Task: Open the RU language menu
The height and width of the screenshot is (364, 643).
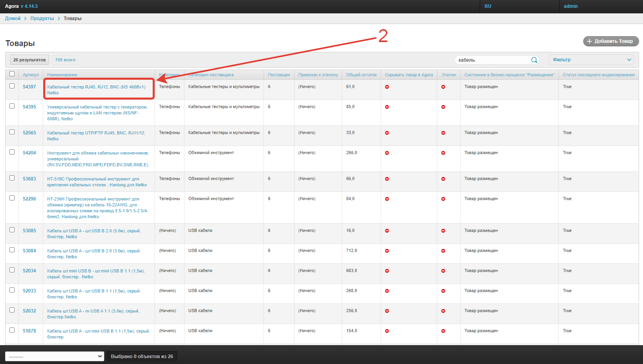Action: [x=488, y=6]
